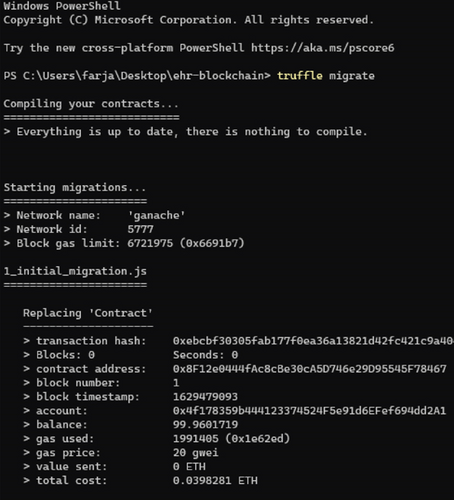Click the 'truffle' command word
This screenshot has width=454, height=500.
[300, 76]
